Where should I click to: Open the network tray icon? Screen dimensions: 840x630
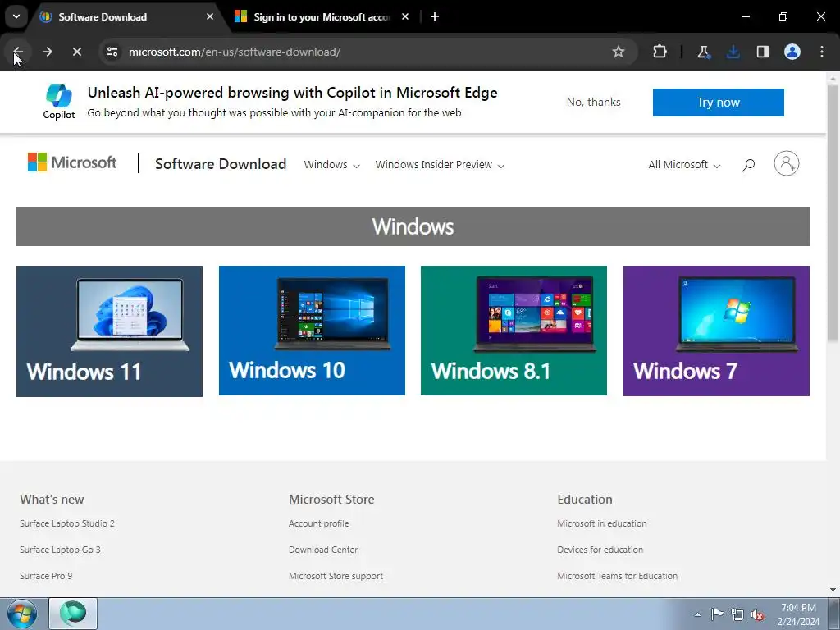pyautogui.click(x=737, y=614)
